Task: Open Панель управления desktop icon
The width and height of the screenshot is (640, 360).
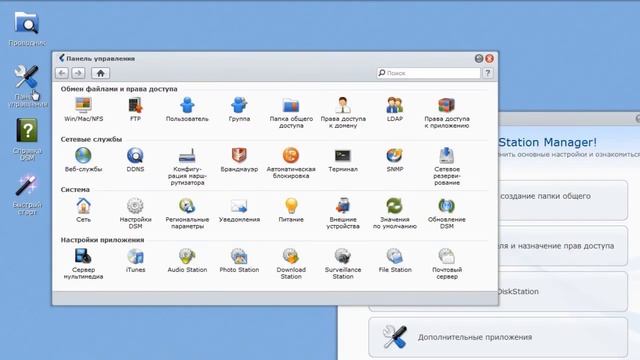Action: [27, 86]
